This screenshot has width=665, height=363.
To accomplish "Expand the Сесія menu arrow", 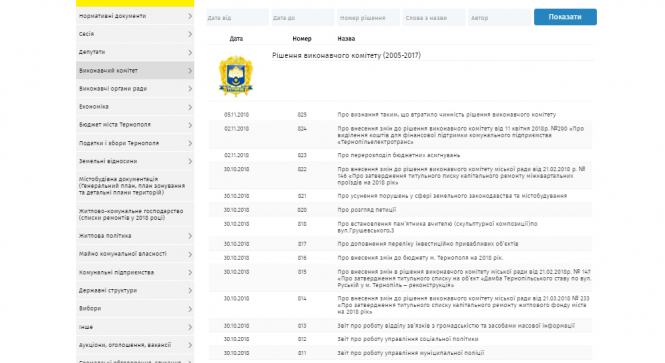I will click(x=190, y=34).
